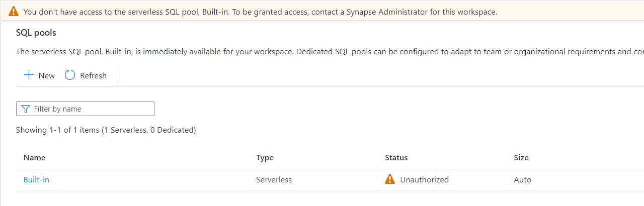644x206 pixels.
Task: Click the Unauthorized status text
Action: [424, 179]
